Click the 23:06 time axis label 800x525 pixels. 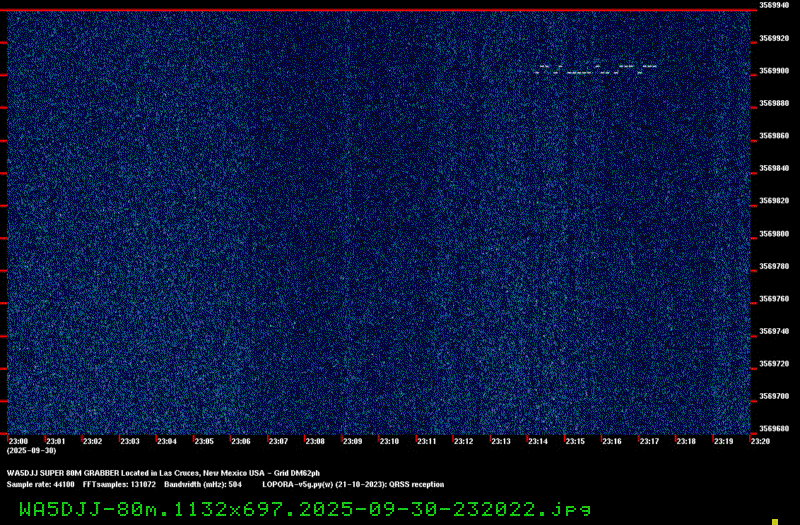click(x=241, y=441)
